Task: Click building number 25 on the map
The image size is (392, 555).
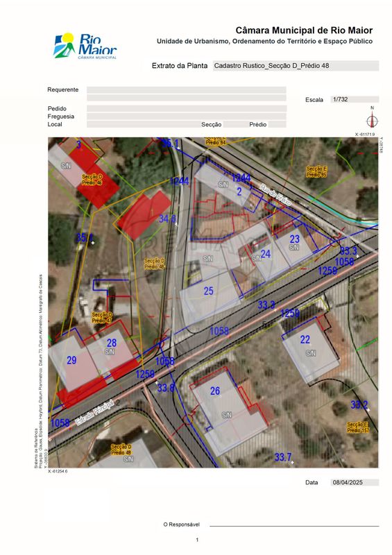Action: pos(209,291)
